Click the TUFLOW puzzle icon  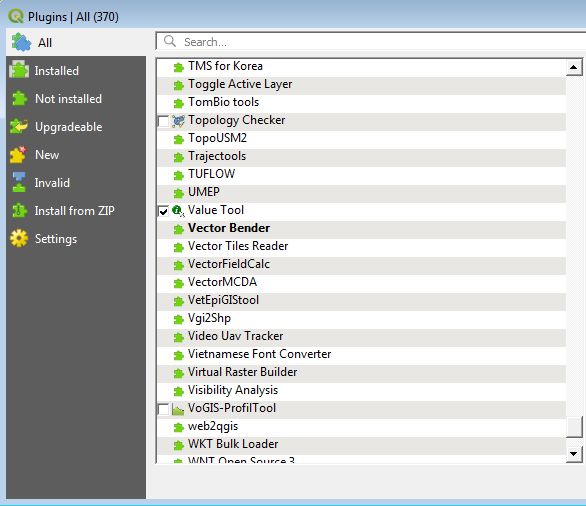click(x=179, y=175)
